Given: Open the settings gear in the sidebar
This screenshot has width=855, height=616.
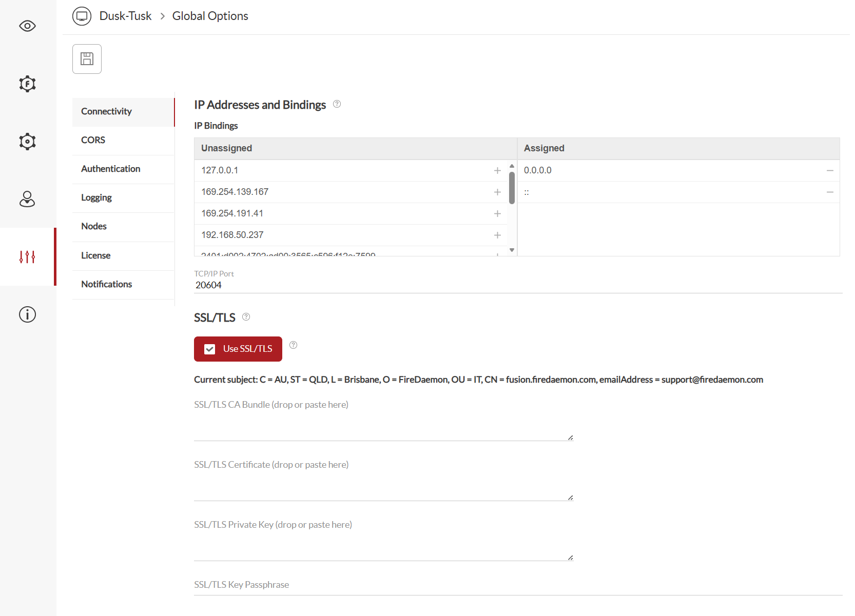Looking at the screenshot, I should (x=27, y=141).
